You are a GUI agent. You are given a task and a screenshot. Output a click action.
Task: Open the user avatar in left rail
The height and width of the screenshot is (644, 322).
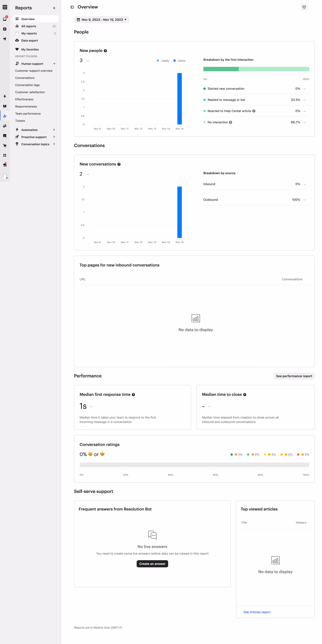click(x=5, y=176)
